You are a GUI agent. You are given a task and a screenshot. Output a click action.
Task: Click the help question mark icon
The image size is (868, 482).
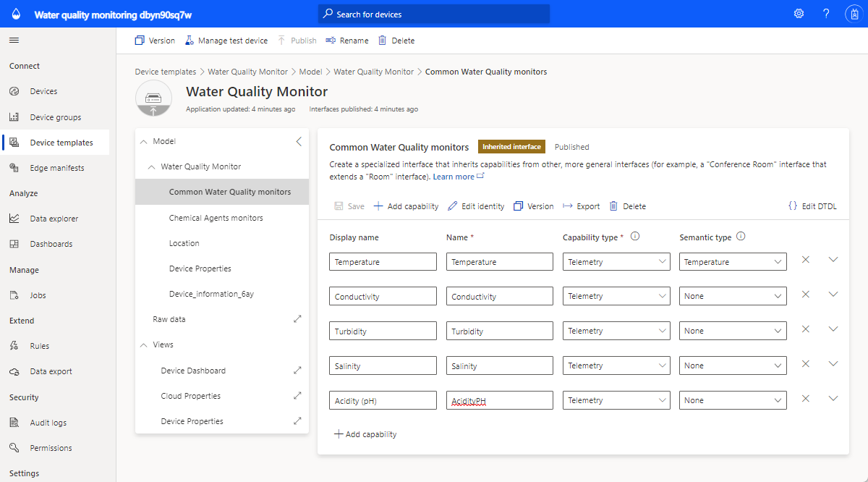coord(826,14)
